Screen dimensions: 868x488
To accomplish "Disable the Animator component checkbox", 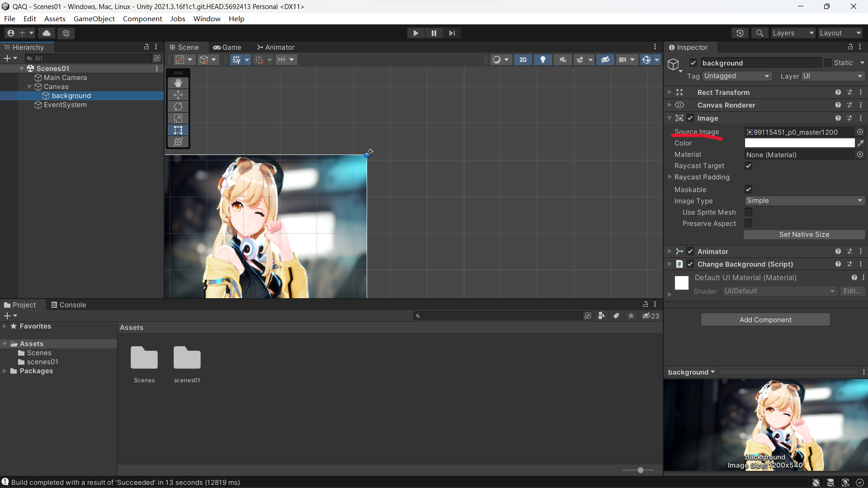I will (690, 252).
